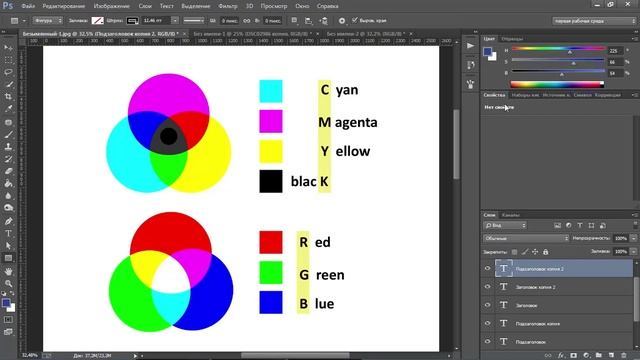Select the Path Selection arrow tool
The width and height of the screenshot is (640, 360).
coord(8,246)
